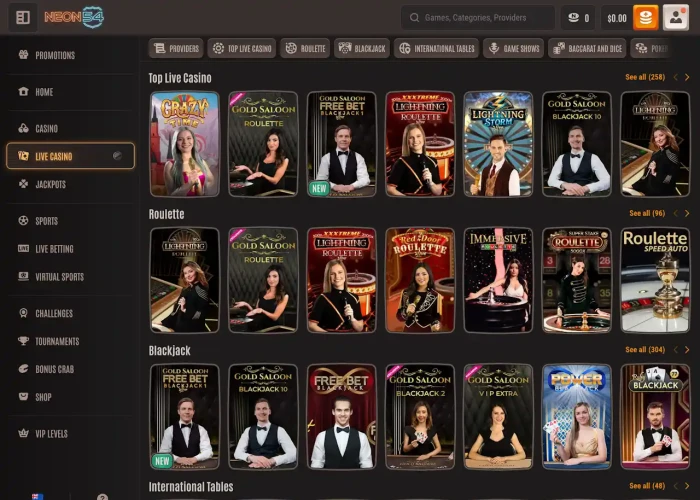Go to next International Tables games
The width and height of the screenshot is (700, 500).
(687, 486)
